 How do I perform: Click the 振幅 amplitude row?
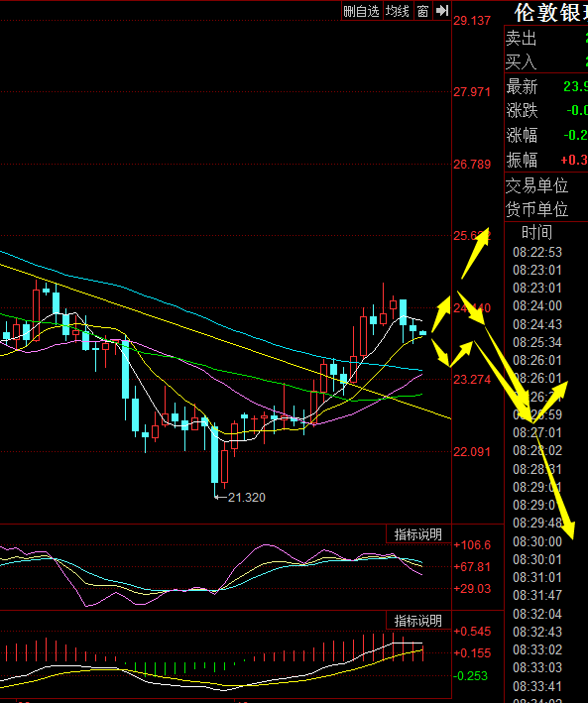click(546, 160)
